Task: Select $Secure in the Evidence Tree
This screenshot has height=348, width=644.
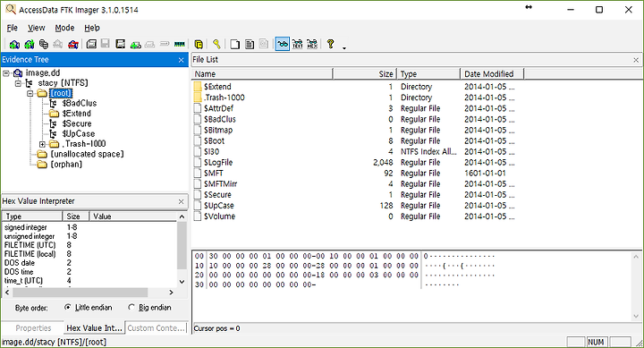Action: pyautogui.click(x=77, y=123)
